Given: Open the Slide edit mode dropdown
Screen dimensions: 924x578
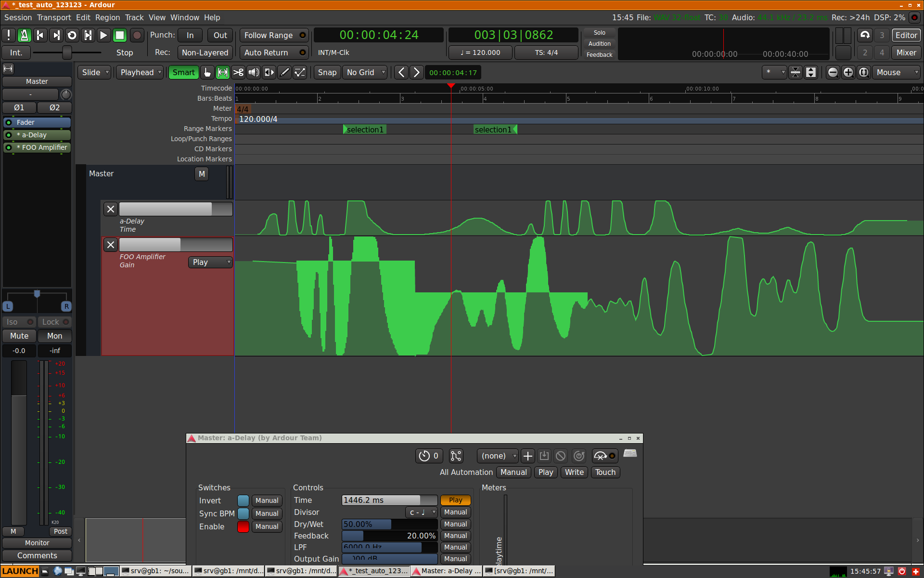Looking at the screenshot, I should [x=95, y=73].
